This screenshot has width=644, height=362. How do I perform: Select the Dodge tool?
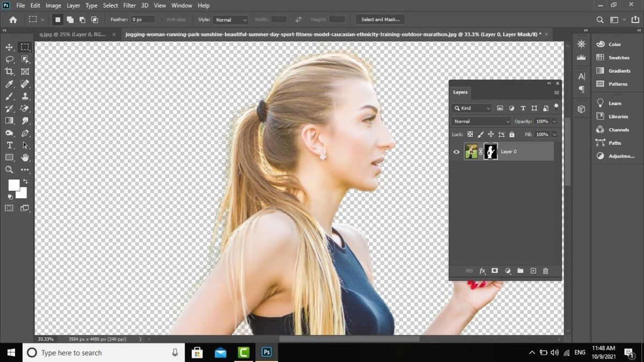[x=9, y=133]
